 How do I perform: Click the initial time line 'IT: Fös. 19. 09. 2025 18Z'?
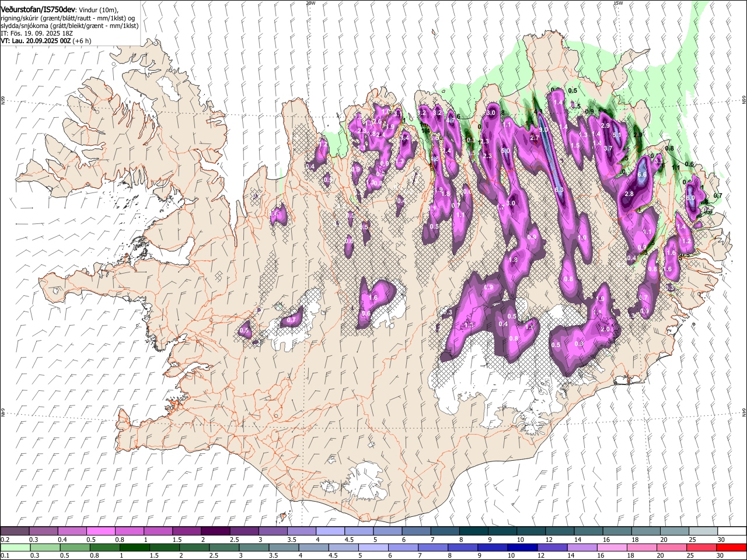pyautogui.click(x=36, y=33)
